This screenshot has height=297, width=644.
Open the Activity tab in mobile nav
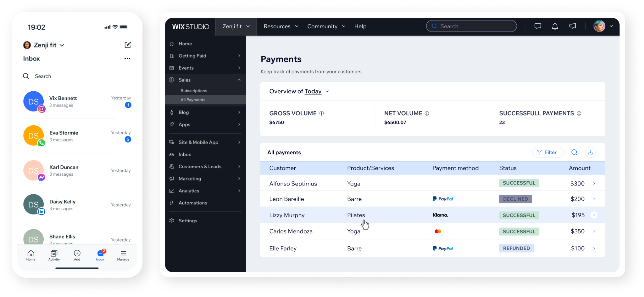point(54,255)
